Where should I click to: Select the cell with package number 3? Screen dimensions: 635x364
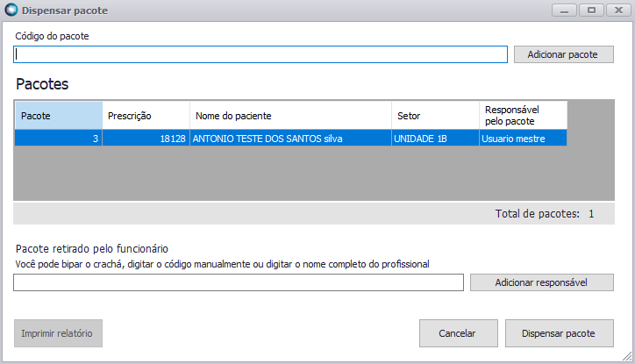point(59,139)
